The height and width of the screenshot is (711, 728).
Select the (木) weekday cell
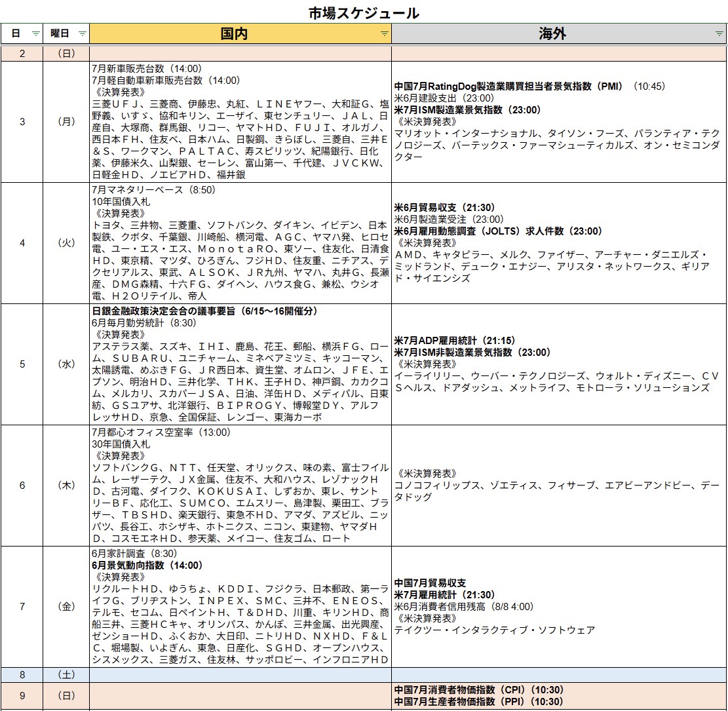click(66, 486)
